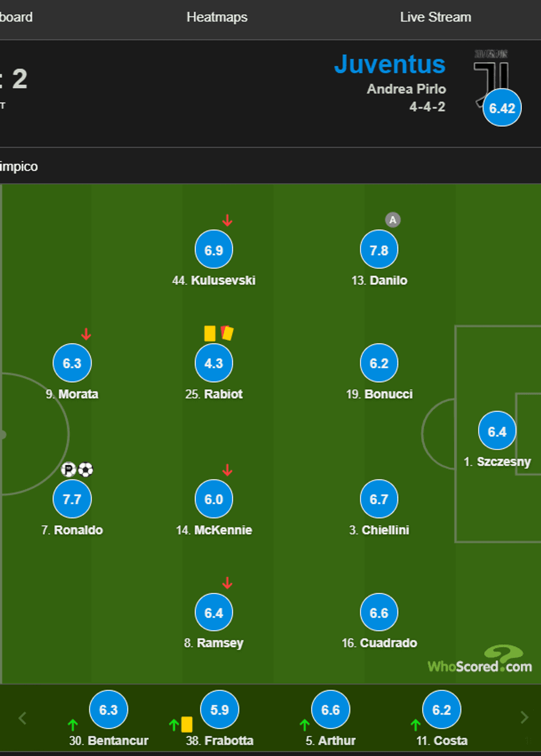
Task: Switch to the Live Stream tab
Action: pos(435,17)
